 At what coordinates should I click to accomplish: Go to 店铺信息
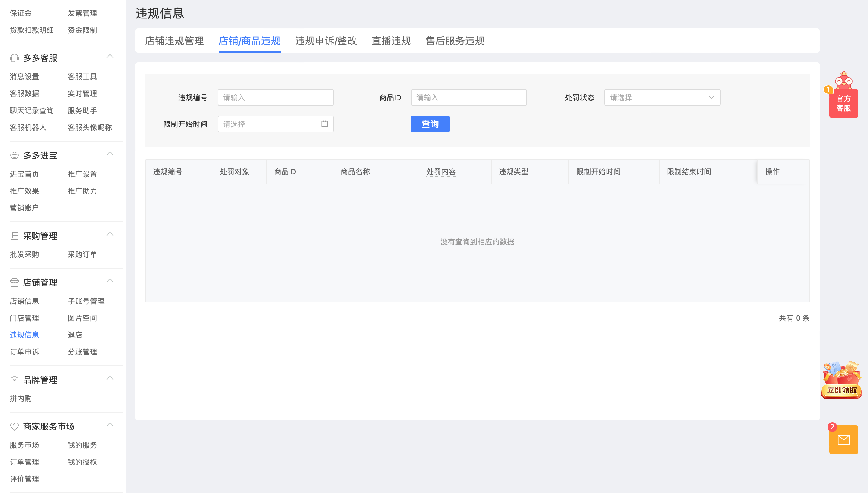[x=24, y=301]
